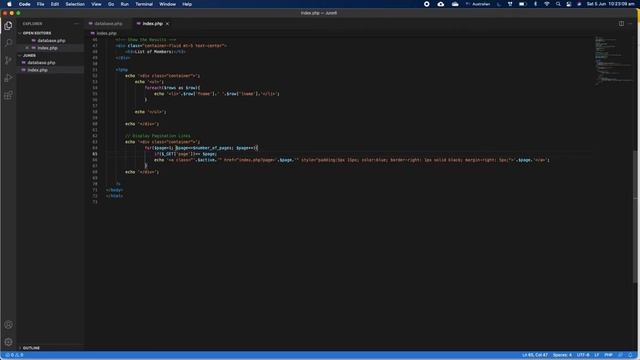Open macOS Control Centre icon
Viewport: 640px width, 360px height.
click(569, 4)
